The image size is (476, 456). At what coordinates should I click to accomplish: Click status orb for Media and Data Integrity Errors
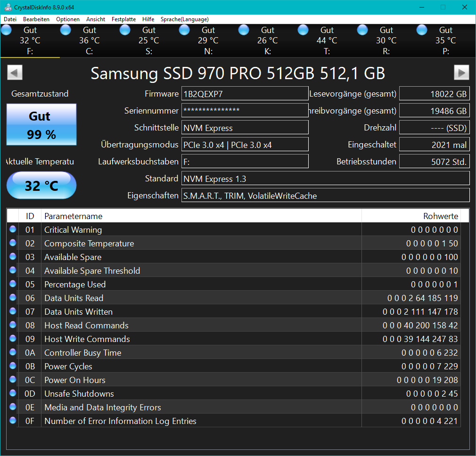click(13, 407)
